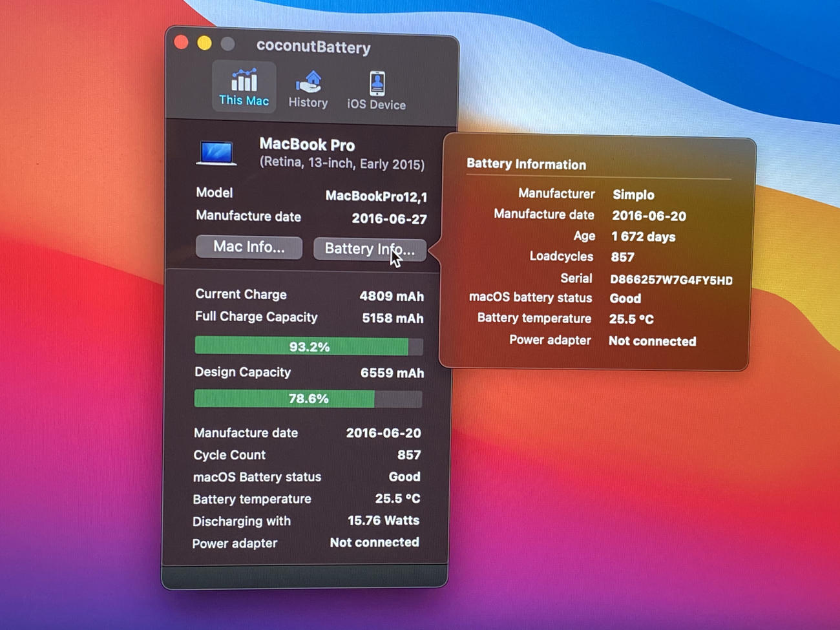This screenshot has width=840, height=630.
Task: Click the 5158 mAh full charge value
Action: click(392, 318)
